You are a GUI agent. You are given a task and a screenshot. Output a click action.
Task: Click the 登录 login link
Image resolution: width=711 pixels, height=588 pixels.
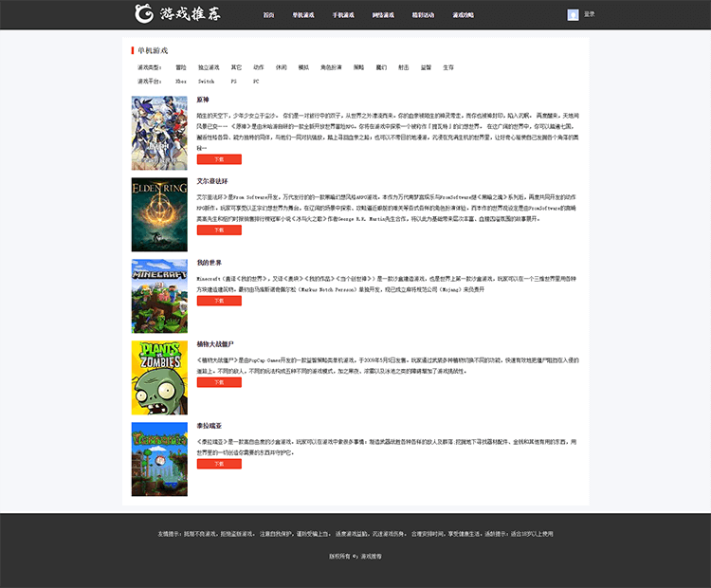pos(590,14)
